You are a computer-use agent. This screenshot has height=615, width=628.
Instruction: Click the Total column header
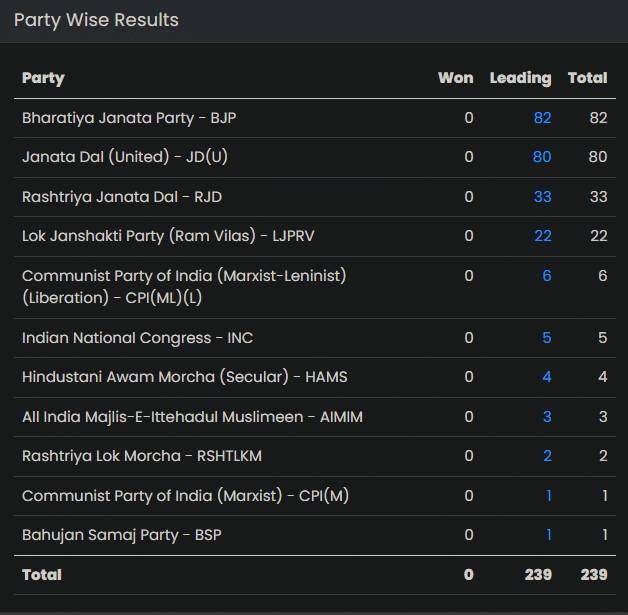[587, 78]
